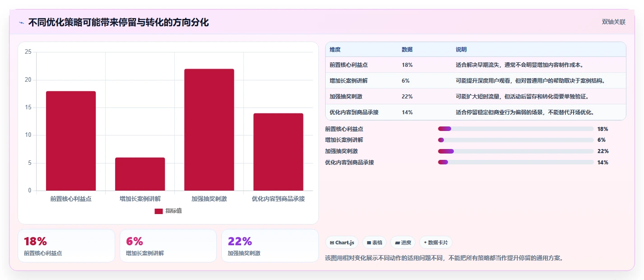Click the 前置核心利益点 progress bar
Image resolution: width=644 pixels, height=280 pixels.
point(516,129)
